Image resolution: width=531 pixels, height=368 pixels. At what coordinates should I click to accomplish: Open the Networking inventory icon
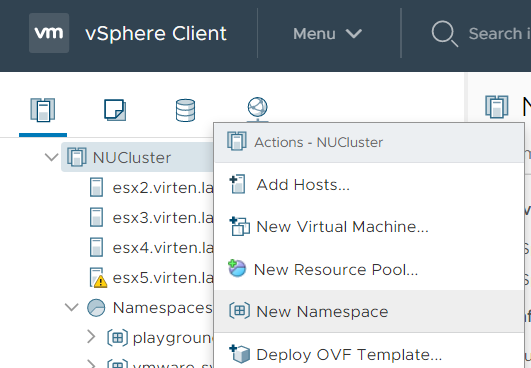pyautogui.click(x=257, y=109)
